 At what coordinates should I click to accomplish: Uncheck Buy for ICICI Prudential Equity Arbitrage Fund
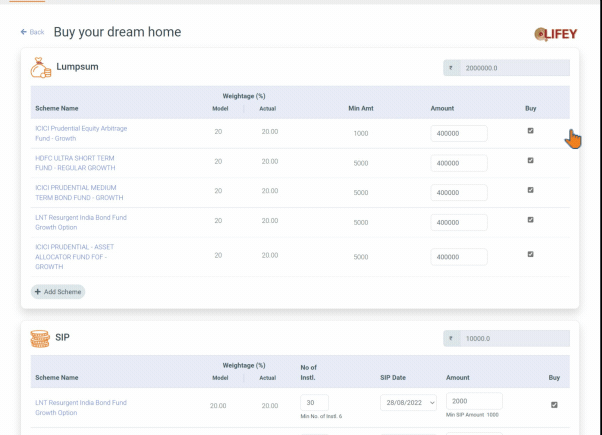pyautogui.click(x=530, y=131)
